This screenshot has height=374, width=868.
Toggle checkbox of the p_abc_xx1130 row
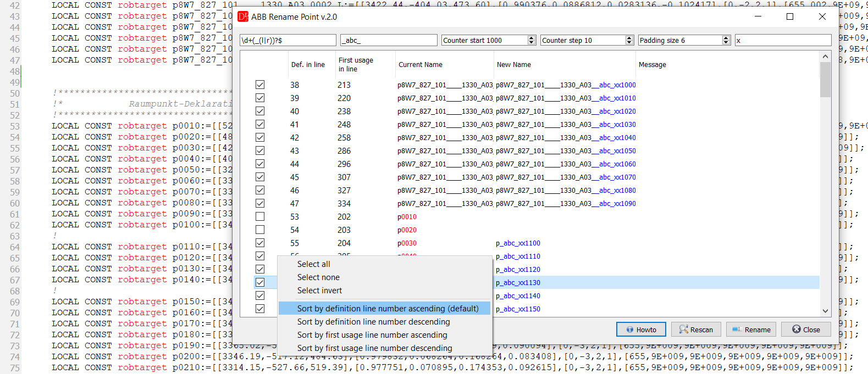260,282
